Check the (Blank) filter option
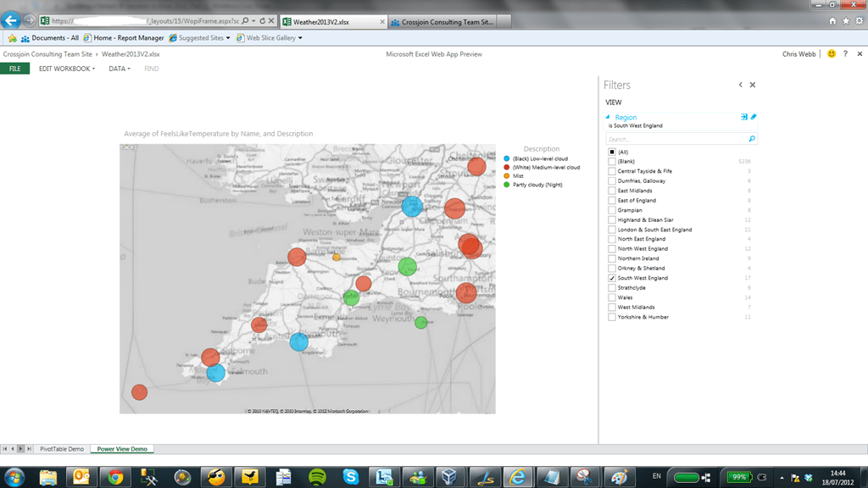The width and height of the screenshot is (868, 488). point(612,162)
